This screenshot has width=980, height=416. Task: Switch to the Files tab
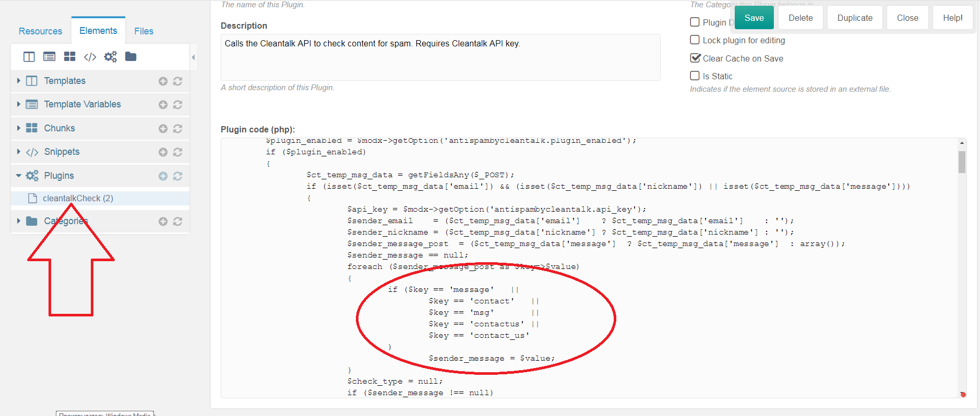pyautogui.click(x=144, y=31)
